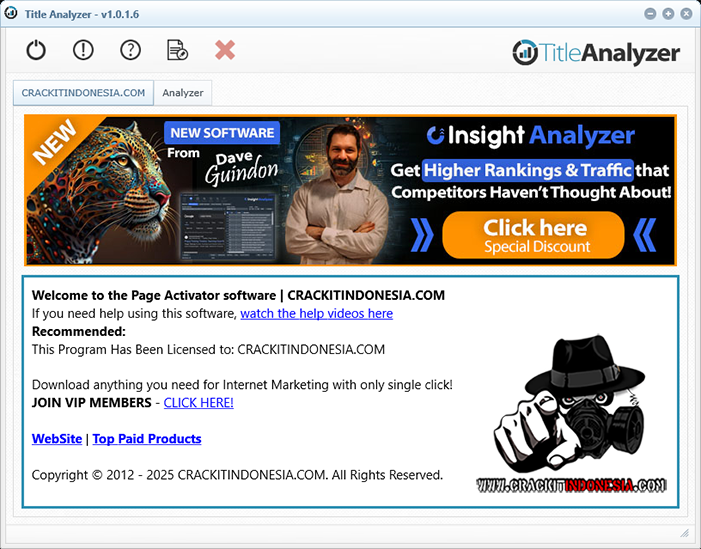Open the 'watch the help videos here' link
This screenshot has width=701, height=549.
coord(316,313)
